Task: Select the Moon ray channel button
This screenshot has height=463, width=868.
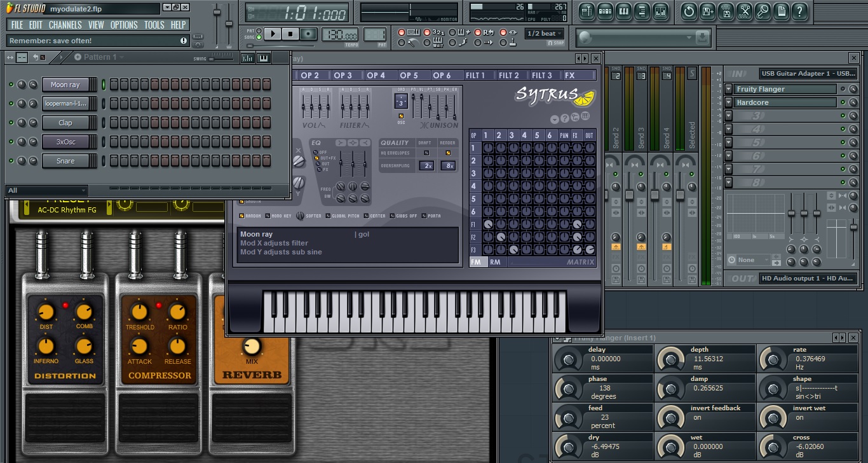Action: (x=65, y=85)
